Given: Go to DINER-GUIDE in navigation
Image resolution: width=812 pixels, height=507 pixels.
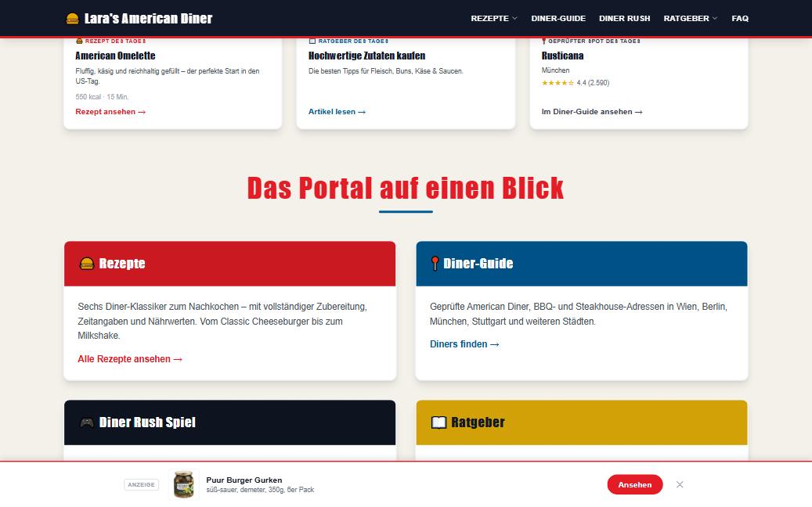Looking at the screenshot, I should (x=558, y=18).
